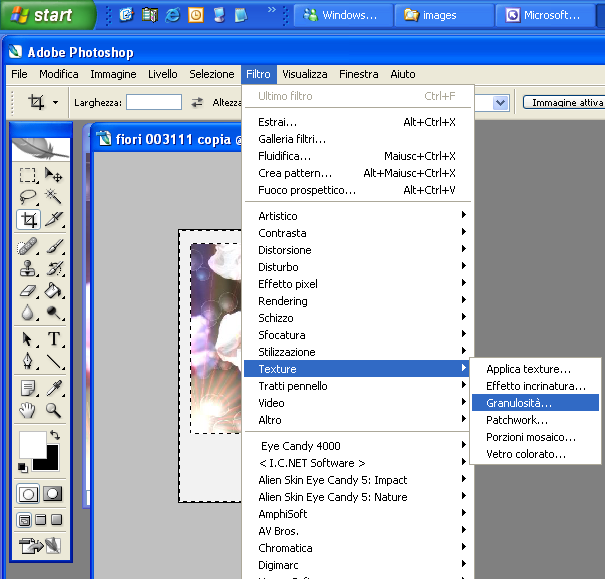Image resolution: width=605 pixels, height=579 pixels.
Task: Switch to Quick Mask Mode
Action: point(52,494)
